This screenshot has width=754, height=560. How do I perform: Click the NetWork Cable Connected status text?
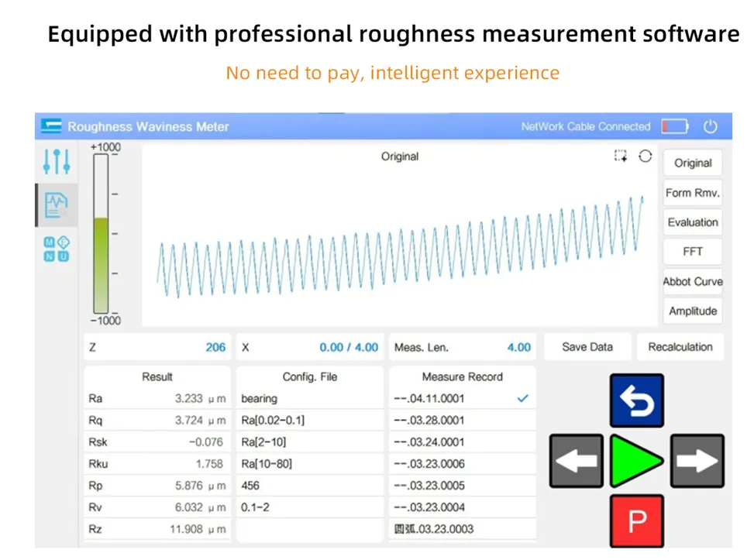pos(586,126)
